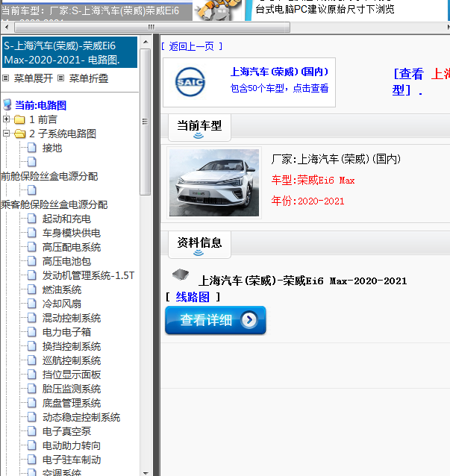Click folder icon of 1 前言
Viewport: 450px width, 476px height.
(x=19, y=119)
